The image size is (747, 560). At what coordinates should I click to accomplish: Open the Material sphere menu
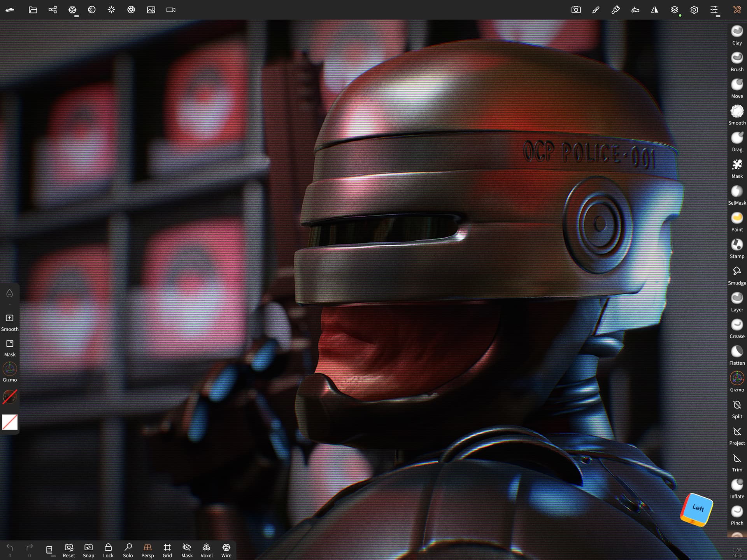click(x=92, y=10)
